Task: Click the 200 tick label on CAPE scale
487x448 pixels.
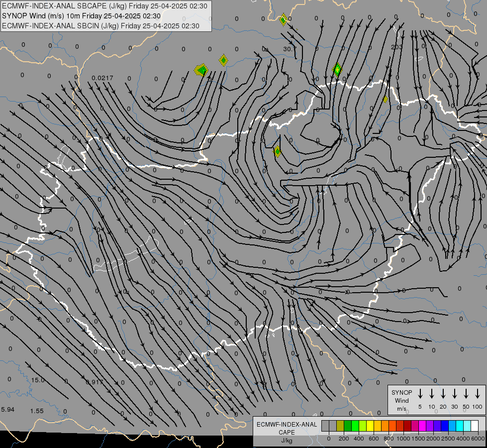Action: click(344, 439)
